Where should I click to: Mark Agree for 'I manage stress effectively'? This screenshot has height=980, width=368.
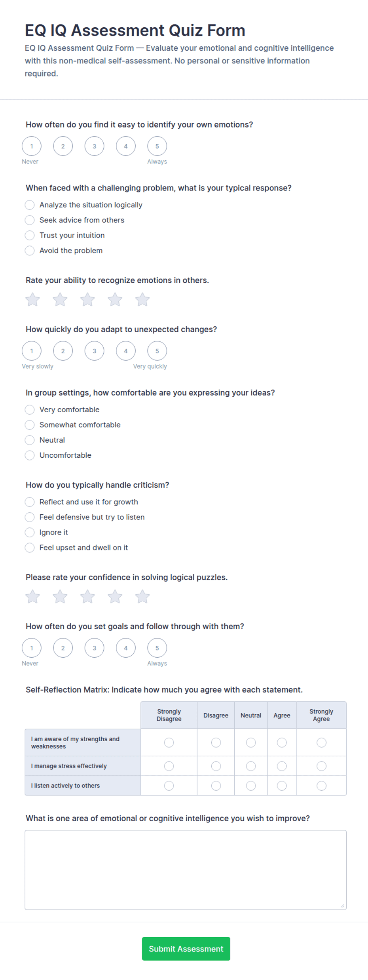point(282,766)
